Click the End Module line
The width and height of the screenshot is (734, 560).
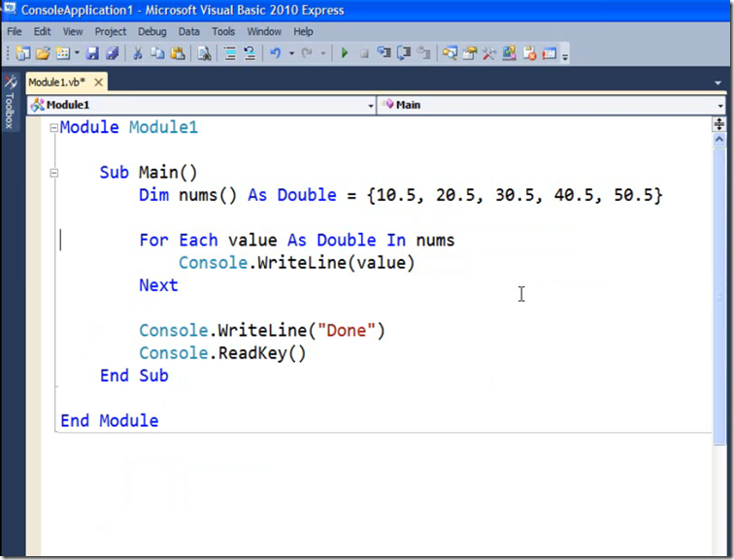(x=110, y=420)
